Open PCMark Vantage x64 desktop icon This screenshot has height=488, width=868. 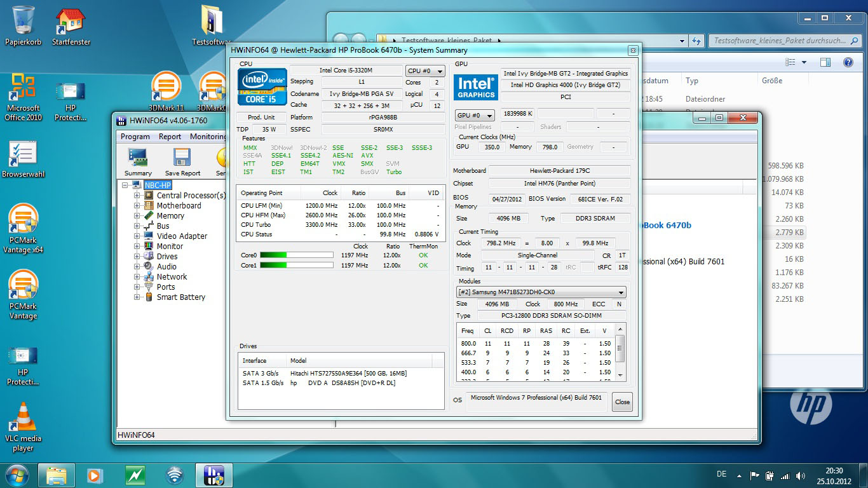(x=23, y=229)
